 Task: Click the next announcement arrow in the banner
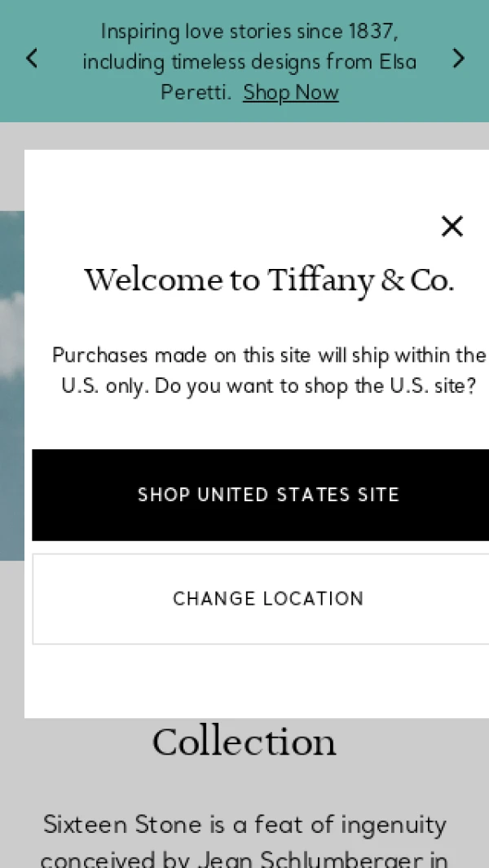point(459,59)
